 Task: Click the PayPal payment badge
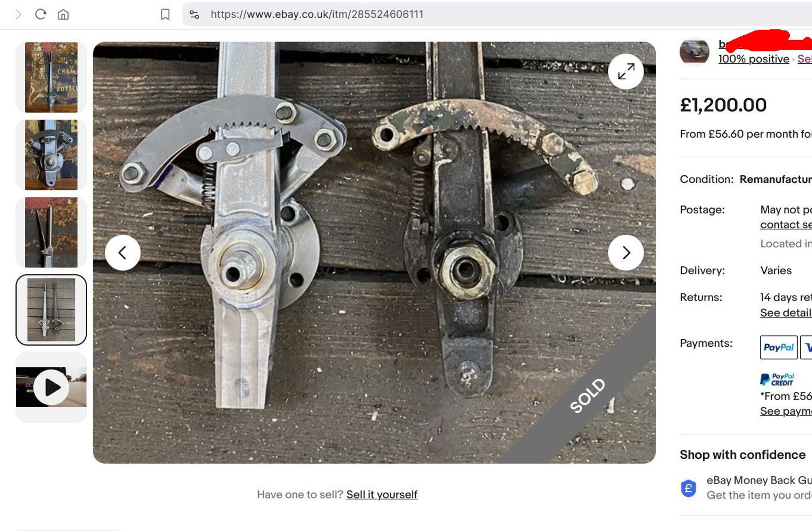[x=778, y=348]
